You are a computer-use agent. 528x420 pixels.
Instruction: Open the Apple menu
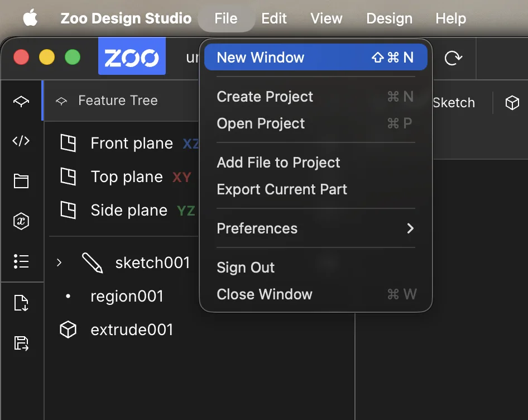pyautogui.click(x=30, y=18)
